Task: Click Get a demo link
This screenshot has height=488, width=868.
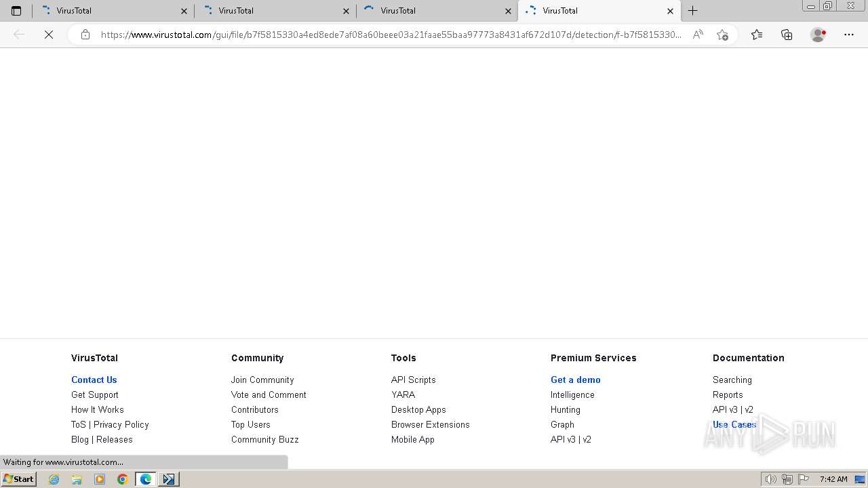Action: click(576, 380)
